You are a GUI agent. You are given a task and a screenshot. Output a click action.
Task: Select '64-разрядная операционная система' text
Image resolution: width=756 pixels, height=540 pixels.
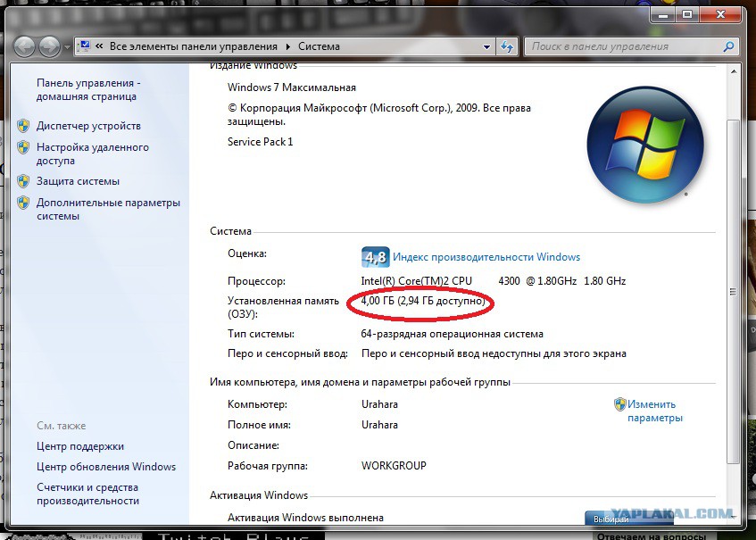[453, 334]
